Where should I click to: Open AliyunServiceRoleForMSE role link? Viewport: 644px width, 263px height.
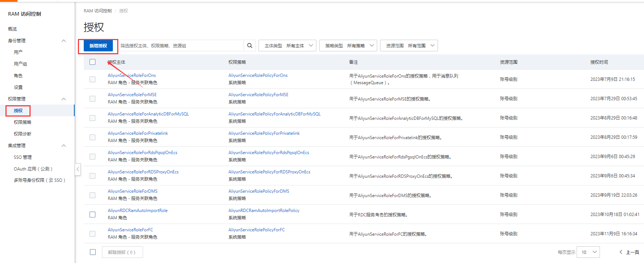pyautogui.click(x=132, y=95)
